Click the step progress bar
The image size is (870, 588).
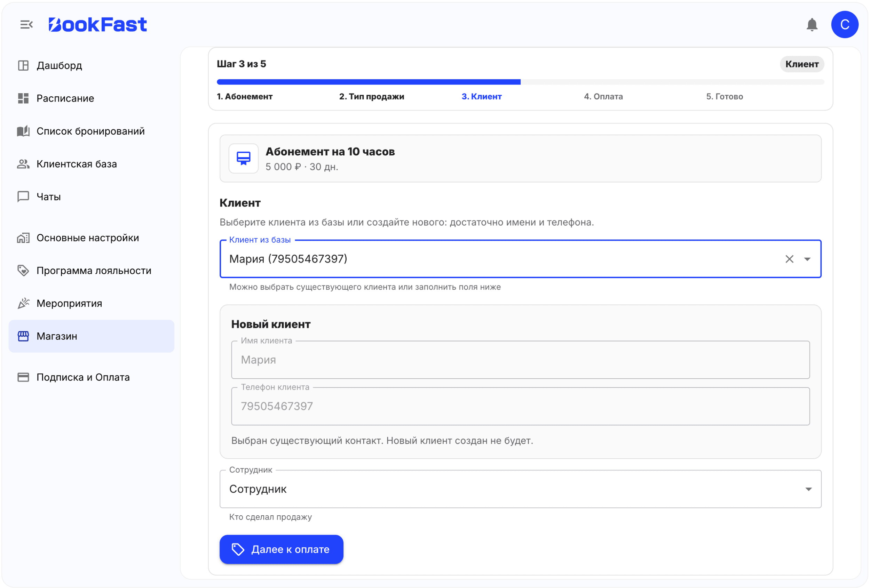[520, 82]
